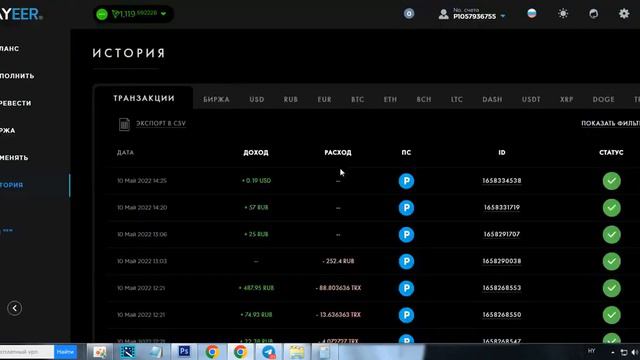This screenshot has height=360, width=640.
Task: Click the Payeer logo
Action: click(x=21, y=14)
